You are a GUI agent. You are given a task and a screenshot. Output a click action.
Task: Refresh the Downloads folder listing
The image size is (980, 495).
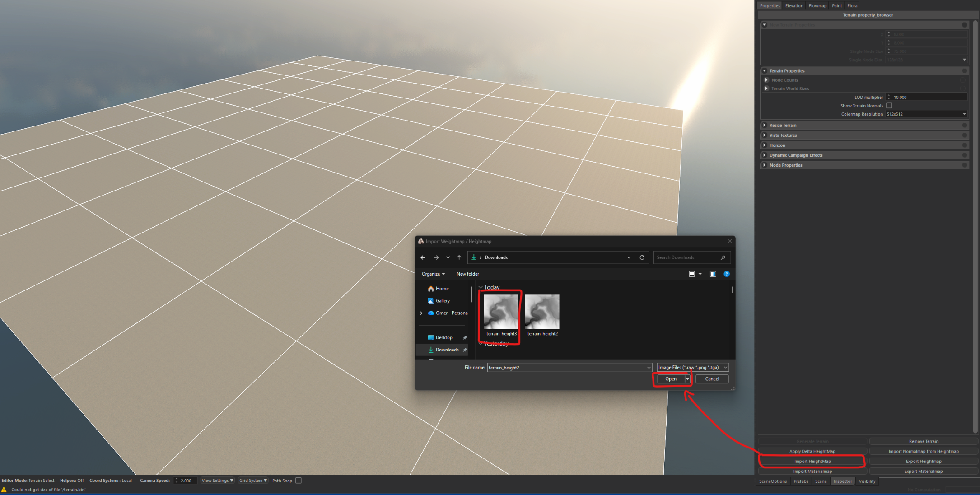tap(642, 257)
